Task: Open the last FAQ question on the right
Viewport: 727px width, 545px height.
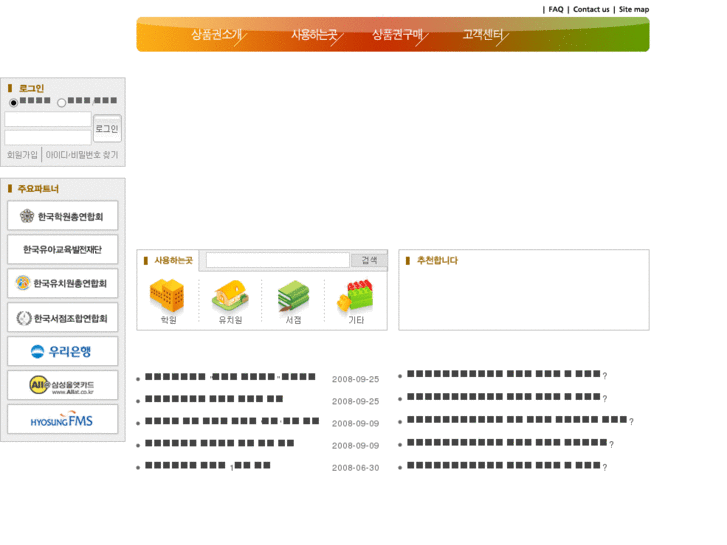Action: pos(507,466)
